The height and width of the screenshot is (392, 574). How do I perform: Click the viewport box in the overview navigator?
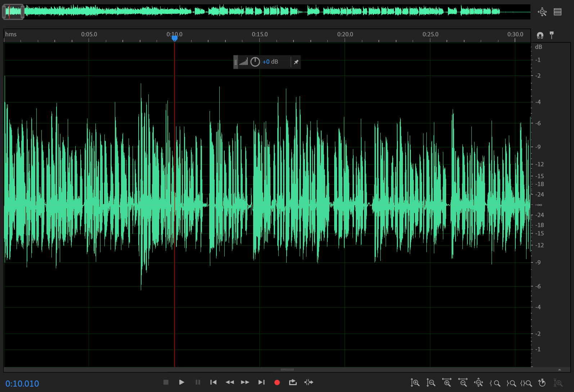[x=13, y=12]
